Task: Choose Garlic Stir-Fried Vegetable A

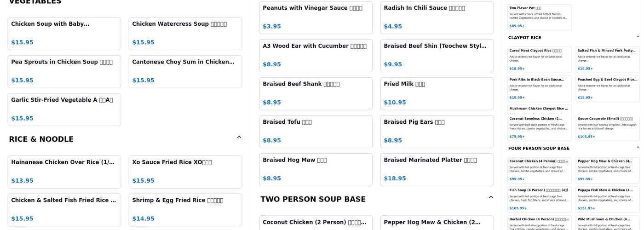Action: [x=64, y=109]
